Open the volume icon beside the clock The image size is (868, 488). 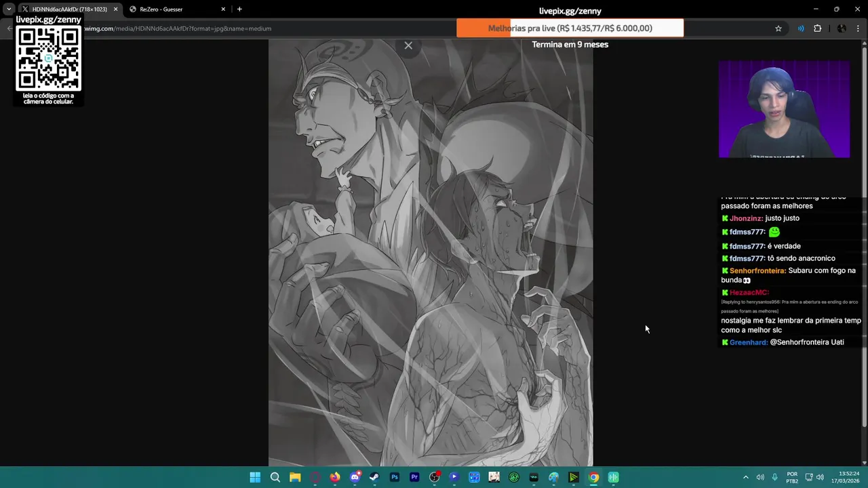click(820, 477)
